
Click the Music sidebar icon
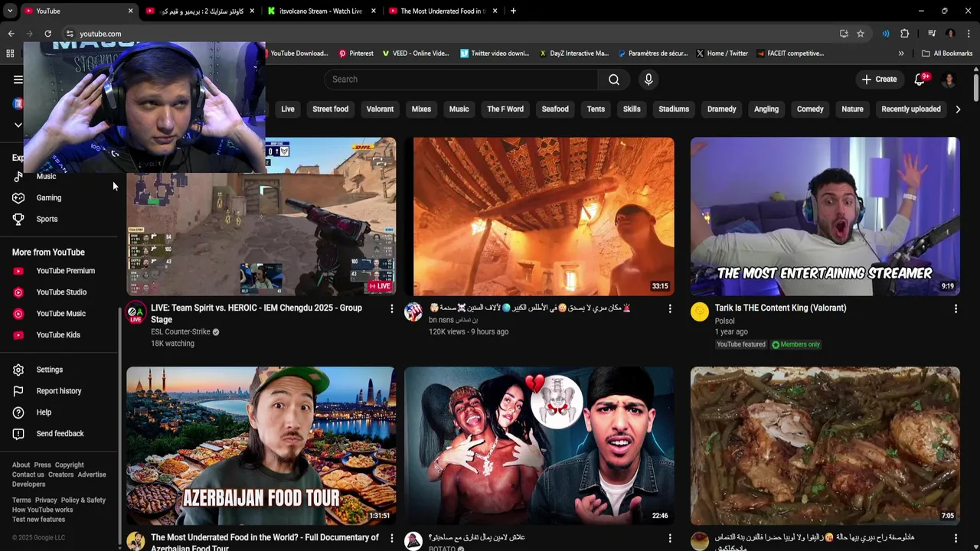pyautogui.click(x=18, y=176)
